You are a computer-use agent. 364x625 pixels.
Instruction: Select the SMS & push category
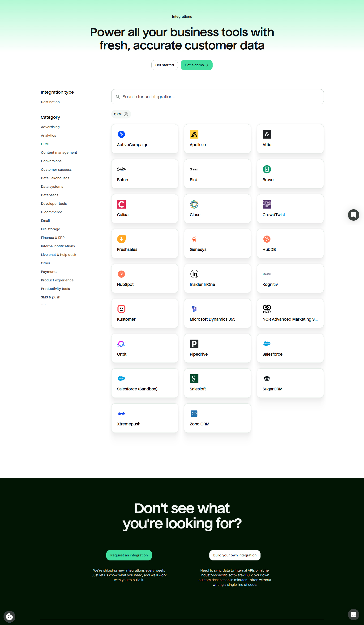(x=51, y=297)
